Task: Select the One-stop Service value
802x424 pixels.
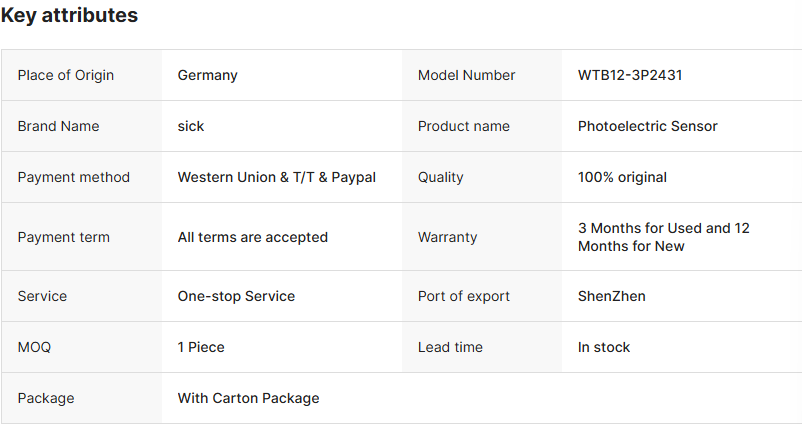Action: tap(236, 296)
